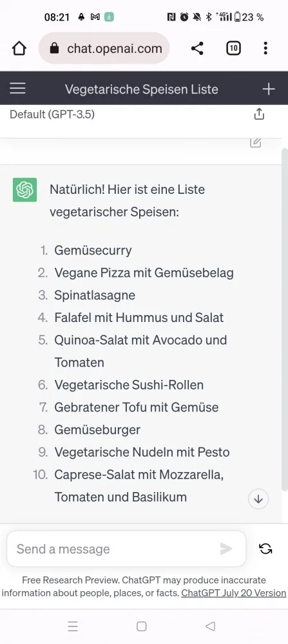Tap the share conversation upload icon
The width and height of the screenshot is (288, 644).
259,114
